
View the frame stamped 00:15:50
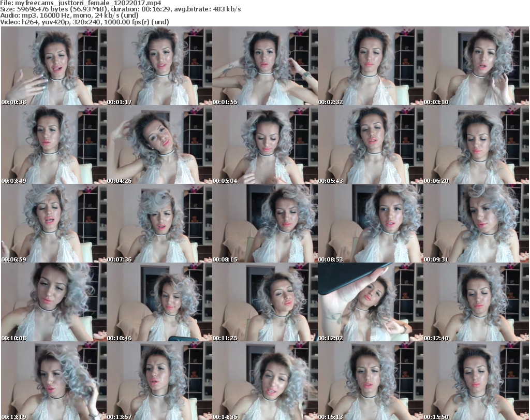(x=476, y=381)
